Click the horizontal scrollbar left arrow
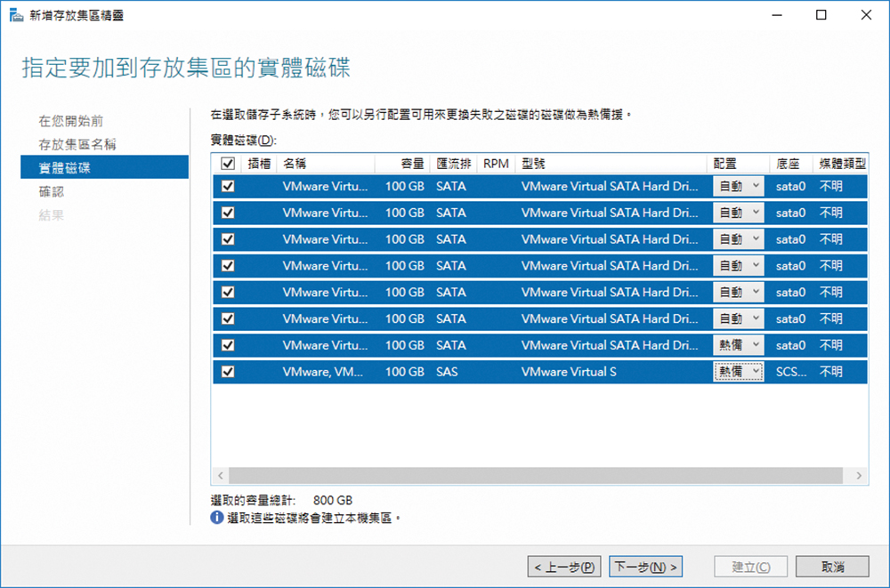 point(221,476)
